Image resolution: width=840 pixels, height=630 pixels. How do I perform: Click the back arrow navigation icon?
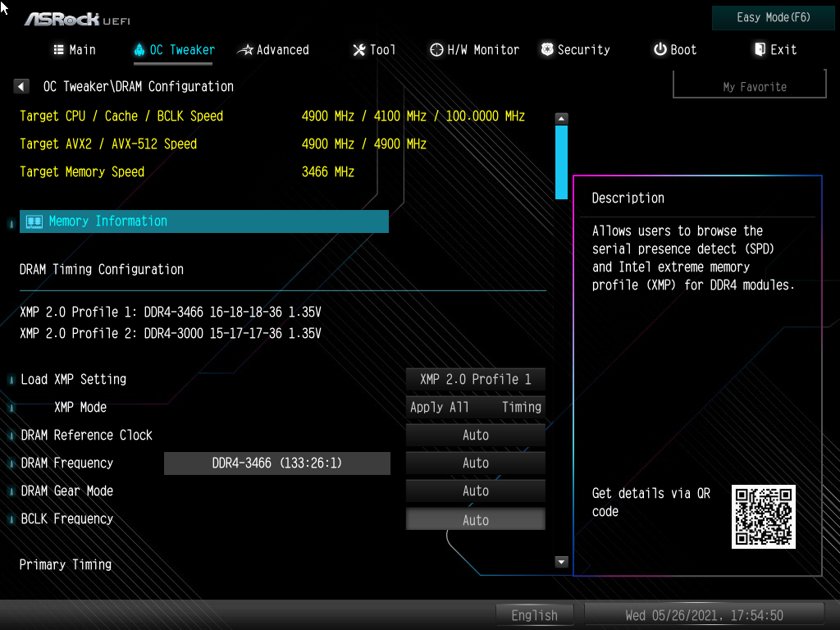pos(21,85)
